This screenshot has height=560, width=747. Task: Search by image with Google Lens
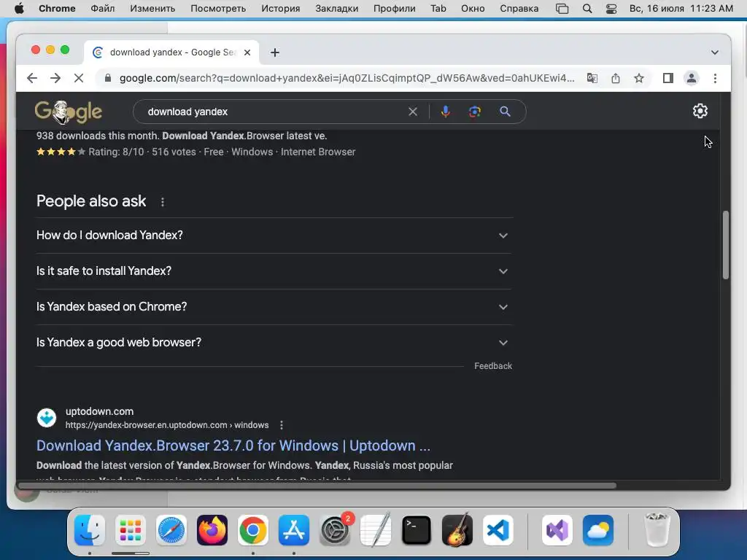point(474,112)
